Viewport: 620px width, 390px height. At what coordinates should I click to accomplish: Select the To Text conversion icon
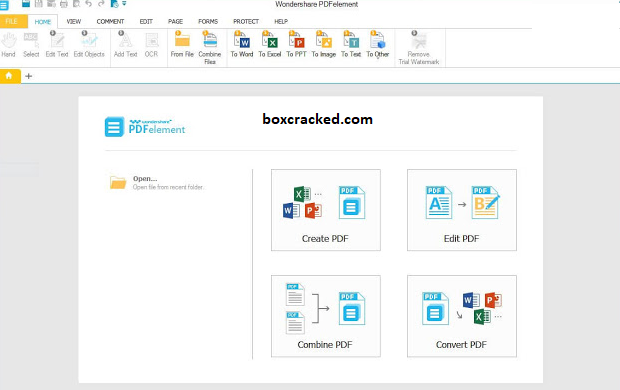pos(351,44)
